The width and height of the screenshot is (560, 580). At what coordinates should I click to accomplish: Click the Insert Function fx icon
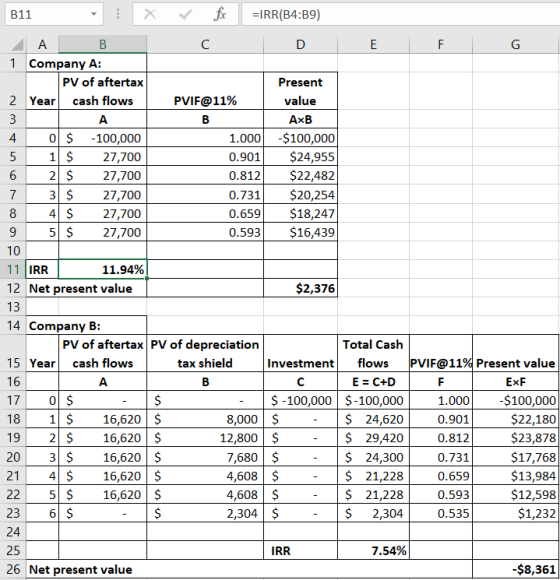click(220, 14)
